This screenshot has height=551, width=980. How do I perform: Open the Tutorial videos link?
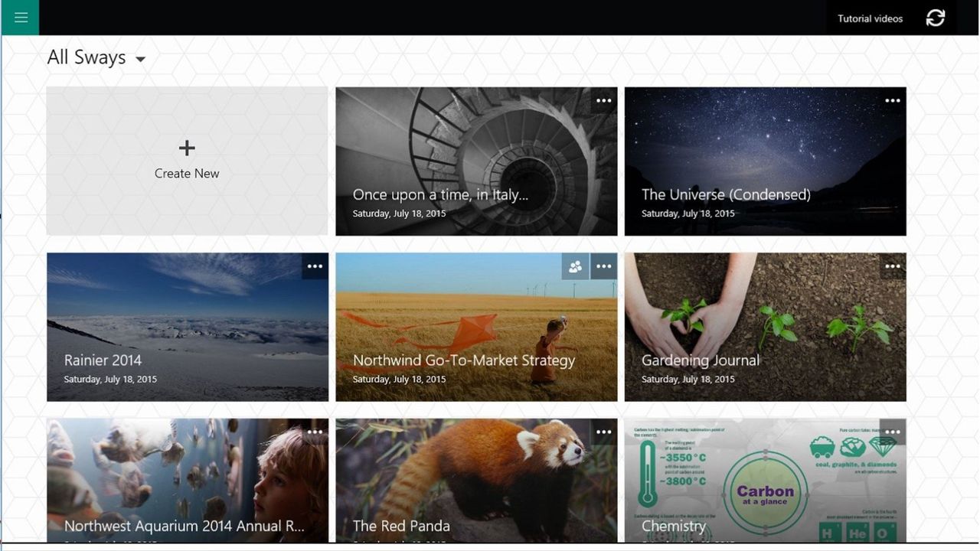(x=870, y=18)
